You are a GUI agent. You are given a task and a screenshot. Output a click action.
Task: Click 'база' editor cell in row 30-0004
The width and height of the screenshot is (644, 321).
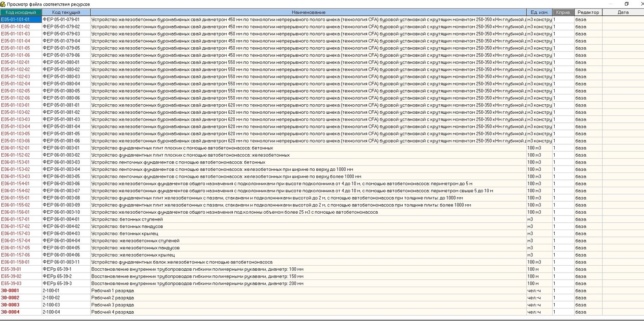(x=588, y=312)
